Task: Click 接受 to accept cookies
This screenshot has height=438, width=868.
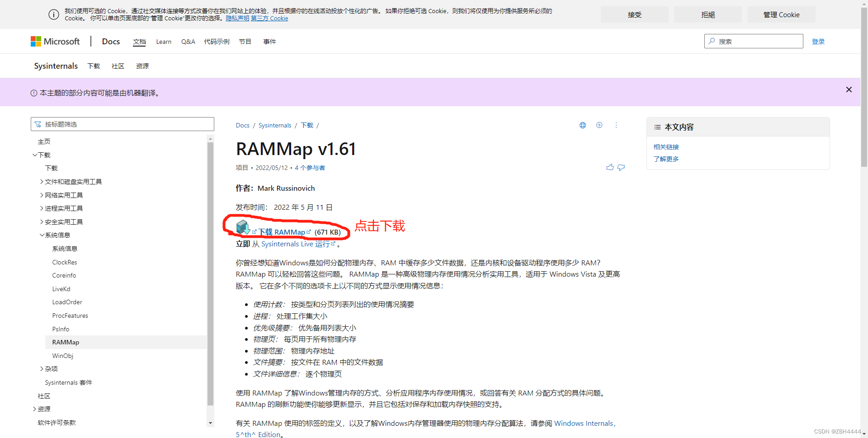Action: pos(634,14)
